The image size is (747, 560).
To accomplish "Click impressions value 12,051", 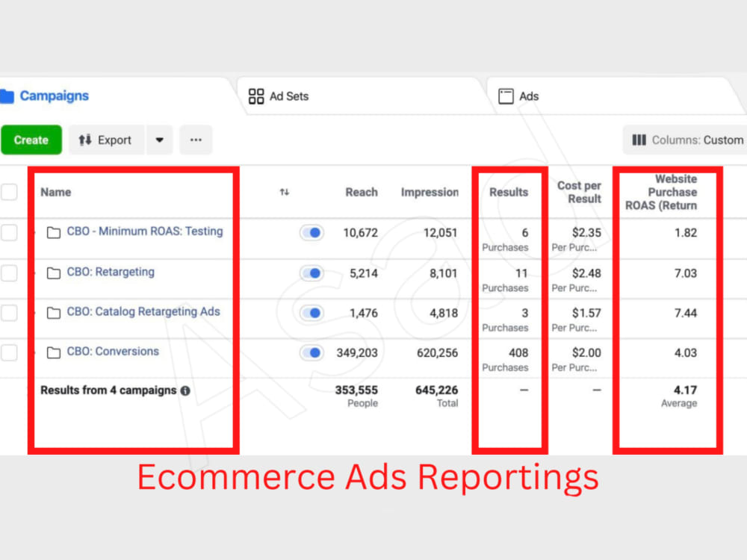I will [440, 233].
